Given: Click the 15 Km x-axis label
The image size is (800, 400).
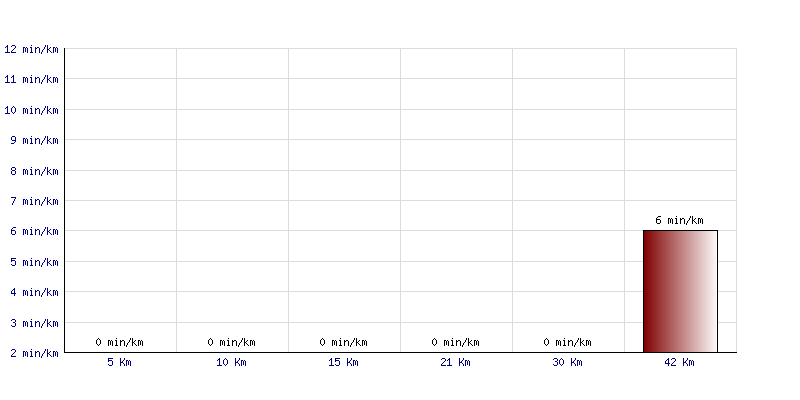Looking at the screenshot, I should (x=343, y=362).
